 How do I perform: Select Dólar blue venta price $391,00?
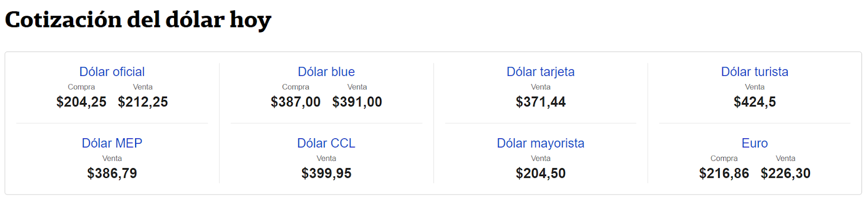[357, 102]
